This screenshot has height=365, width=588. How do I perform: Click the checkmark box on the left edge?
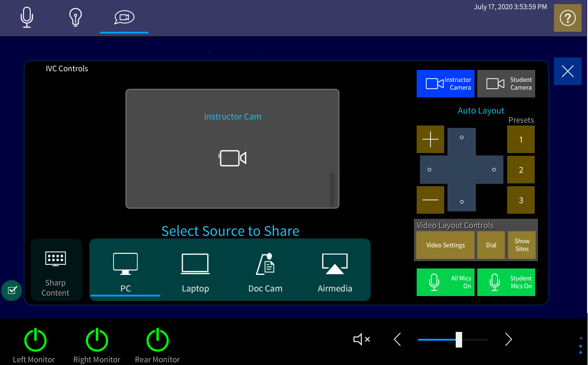coord(11,290)
